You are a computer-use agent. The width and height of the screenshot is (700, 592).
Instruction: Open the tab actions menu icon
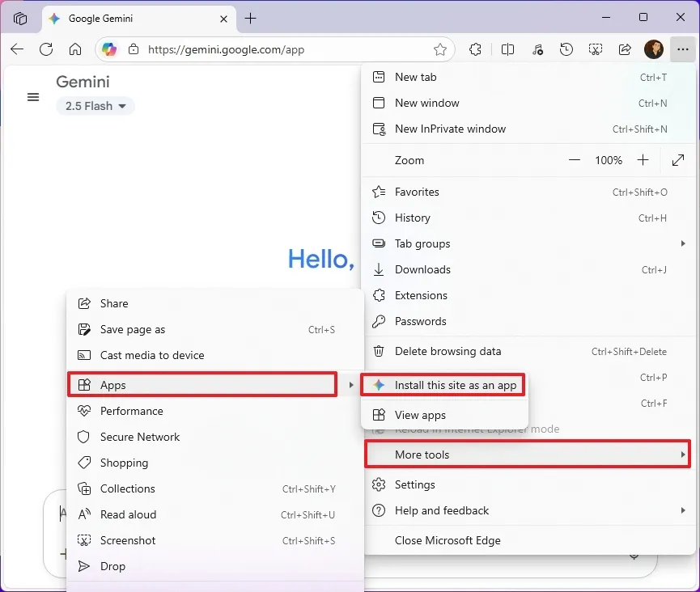(x=20, y=18)
